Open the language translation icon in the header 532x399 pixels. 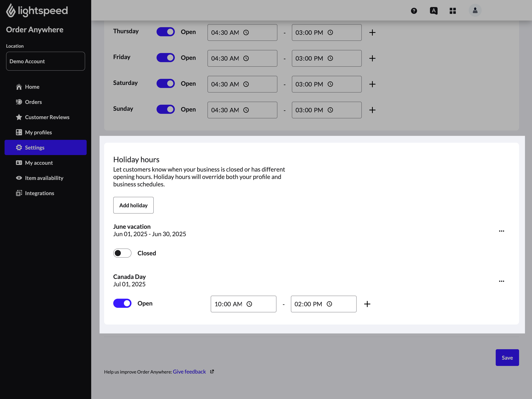coord(433,11)
